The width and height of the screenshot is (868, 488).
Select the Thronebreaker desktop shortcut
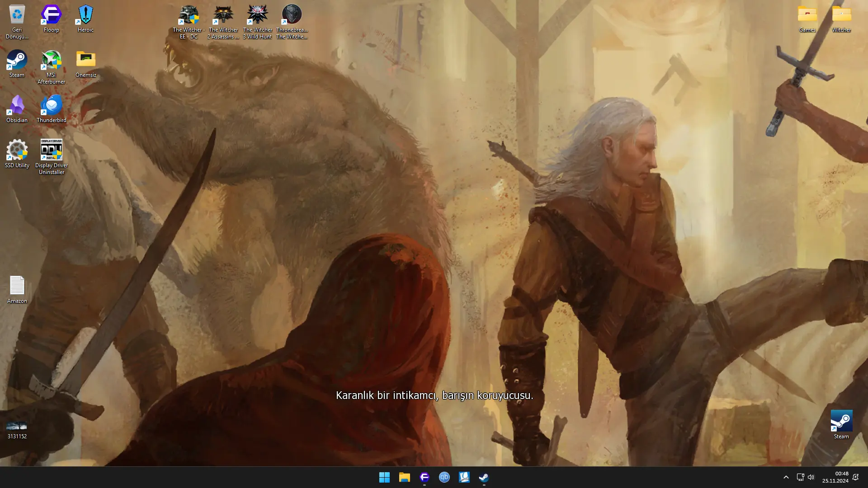(292, 22)
